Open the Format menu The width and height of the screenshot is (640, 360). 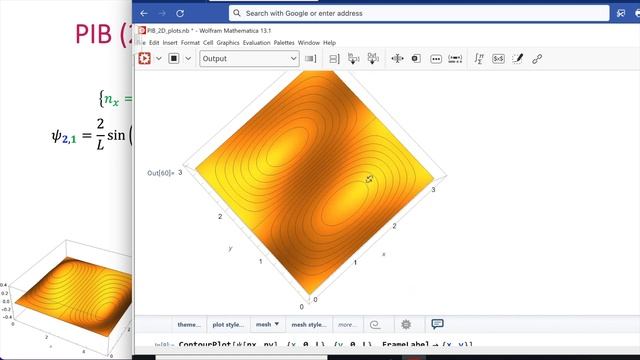(190, 42)
